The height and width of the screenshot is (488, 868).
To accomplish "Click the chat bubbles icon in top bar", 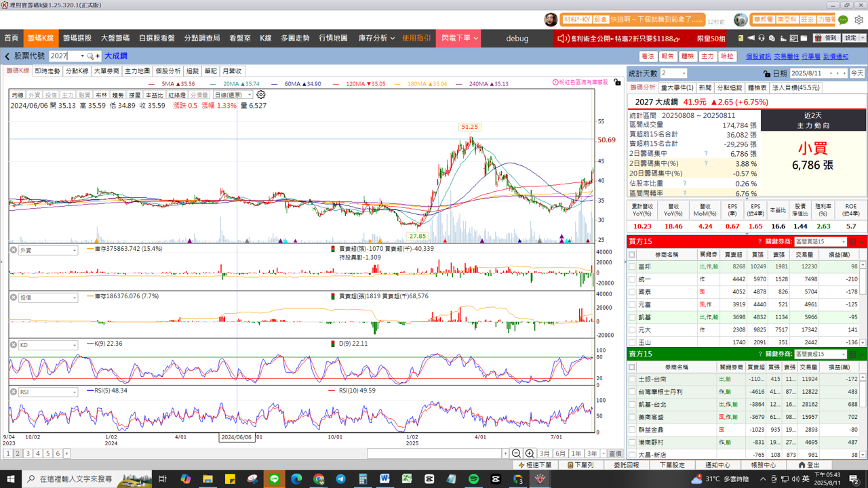I will coord(772,38).
